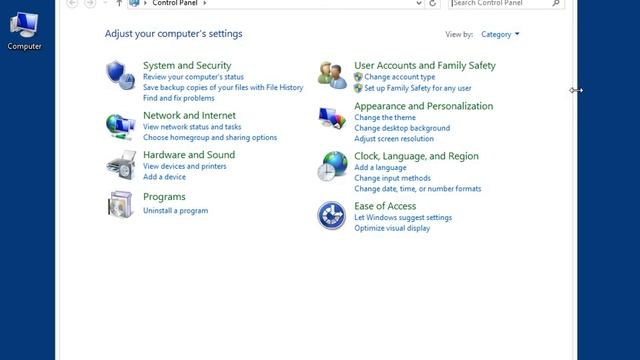This screenshot has width=640, height=360.
Task: Open Clock, Language, and Region category
Action: pyautogui.click(x=416, y=156)
